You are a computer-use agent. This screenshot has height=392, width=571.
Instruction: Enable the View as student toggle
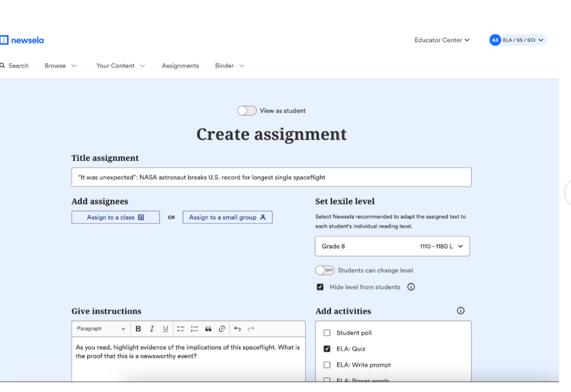246,110
